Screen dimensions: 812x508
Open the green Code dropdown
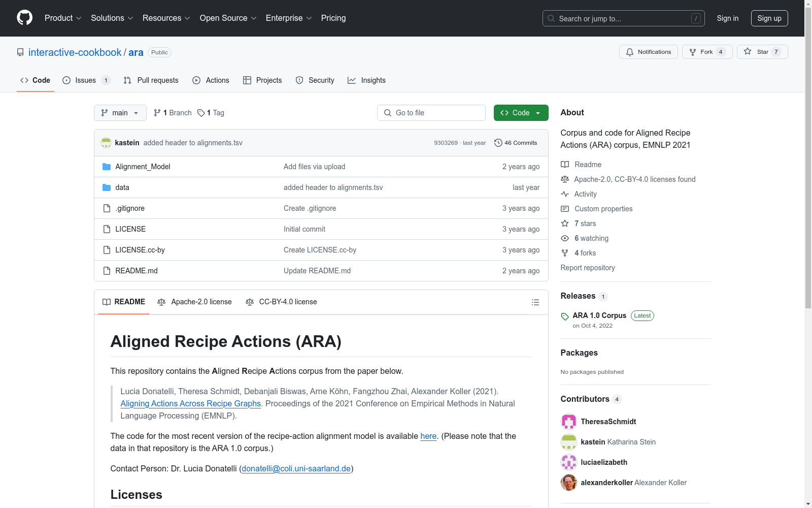pyautogui.click(x=521, y=113)
